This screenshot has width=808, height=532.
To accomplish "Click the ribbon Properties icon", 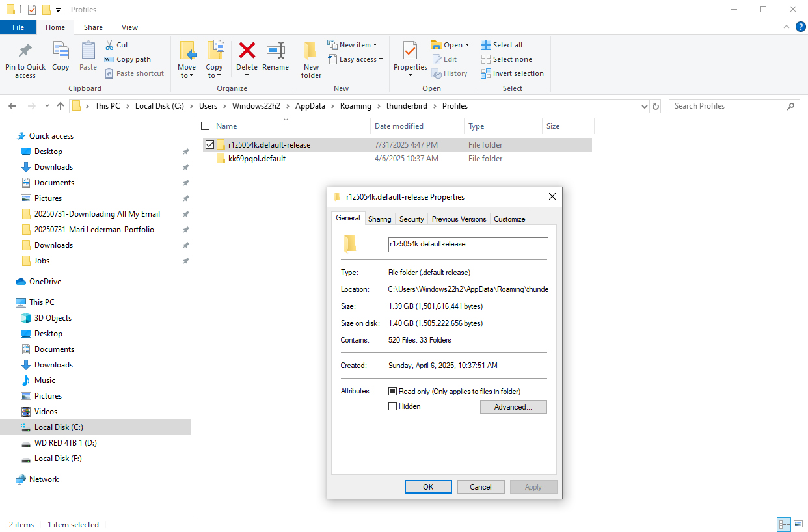I will (x=410, y=51).
